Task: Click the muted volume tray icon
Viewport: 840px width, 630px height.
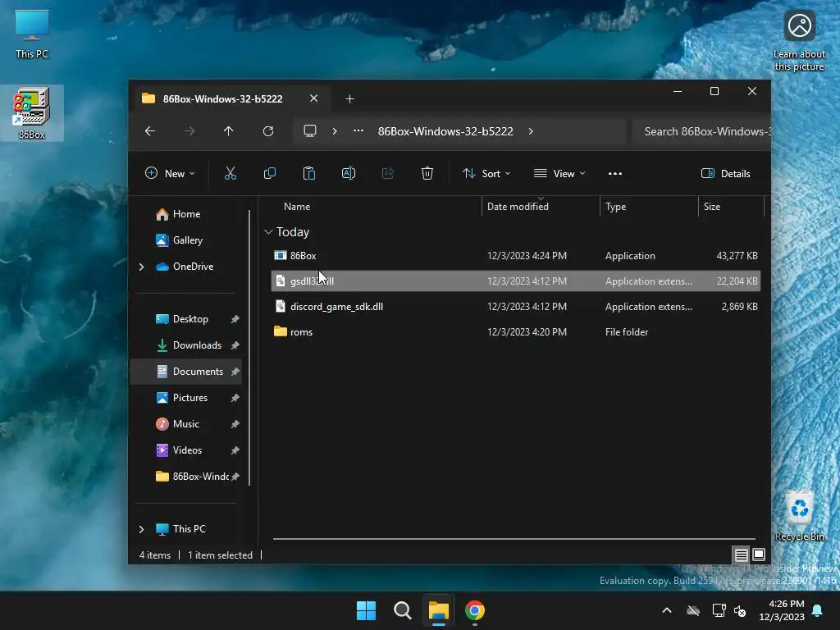Action: pyautogui.click(x=740, y=610)
